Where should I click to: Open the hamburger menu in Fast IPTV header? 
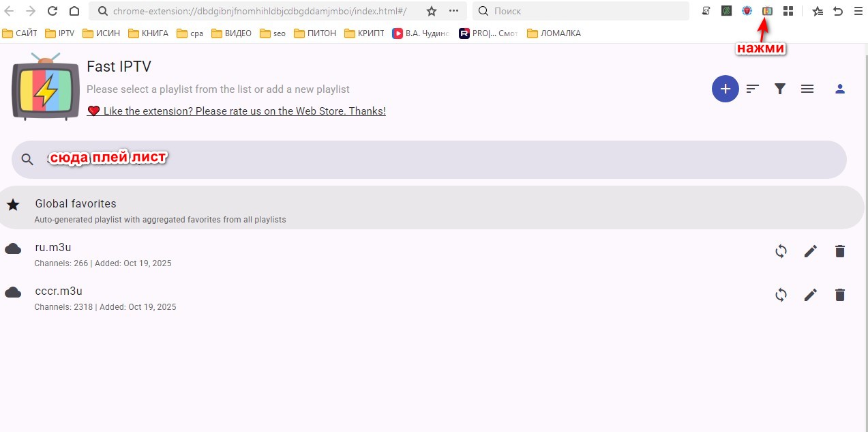point(807,89)
